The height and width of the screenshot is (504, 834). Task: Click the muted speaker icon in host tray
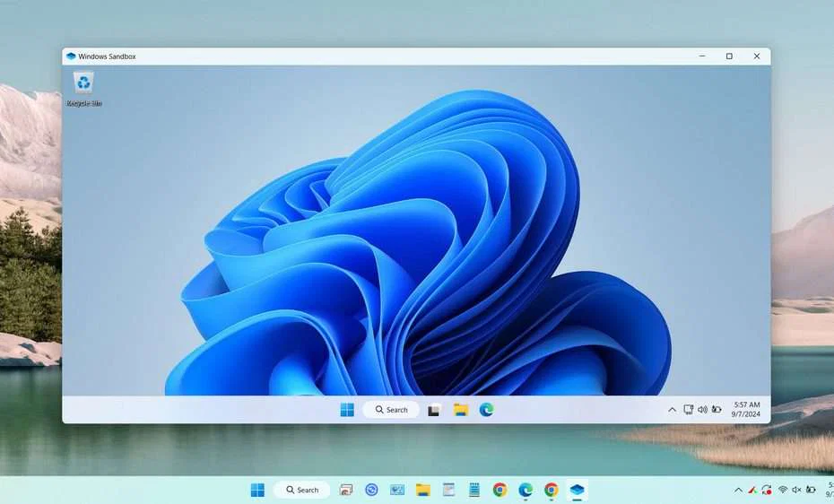pyautogui.click(x=796, y=490)
